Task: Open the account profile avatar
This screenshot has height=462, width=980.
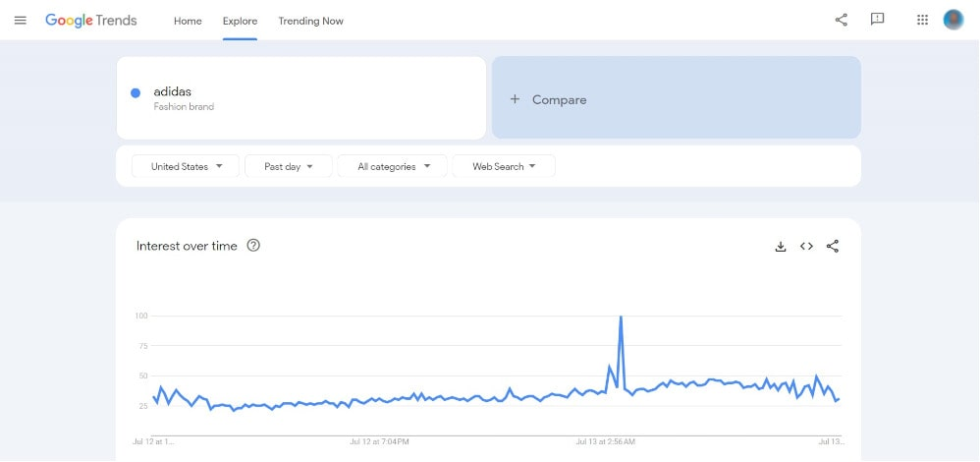Action: click(953, 20)
